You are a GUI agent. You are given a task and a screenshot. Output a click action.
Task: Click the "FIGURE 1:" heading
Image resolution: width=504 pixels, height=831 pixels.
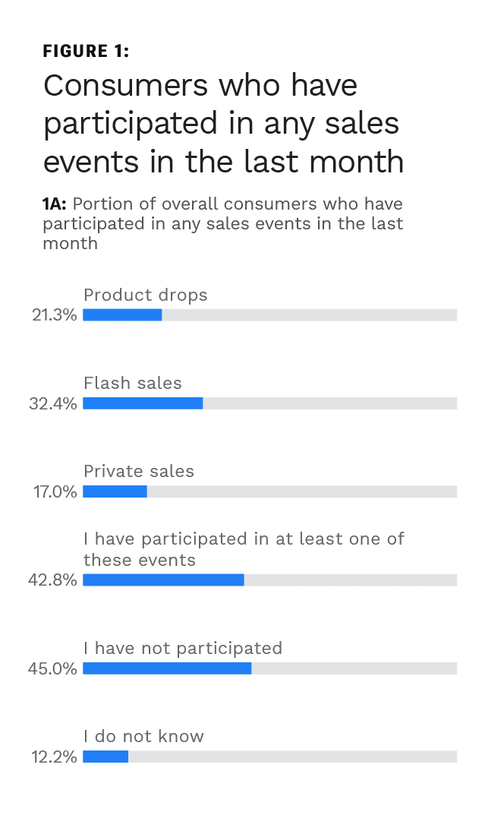pyautogui.click(x=86, y=52)
